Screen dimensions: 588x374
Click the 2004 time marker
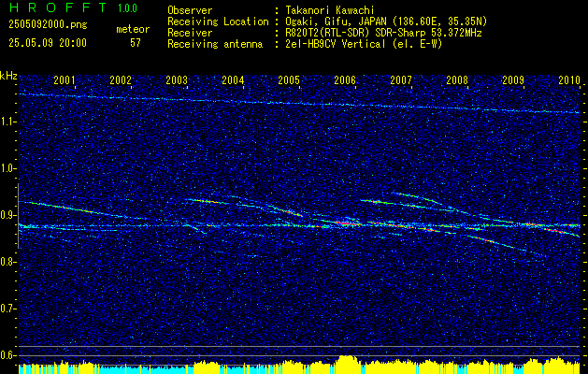(x=233, y=79)
